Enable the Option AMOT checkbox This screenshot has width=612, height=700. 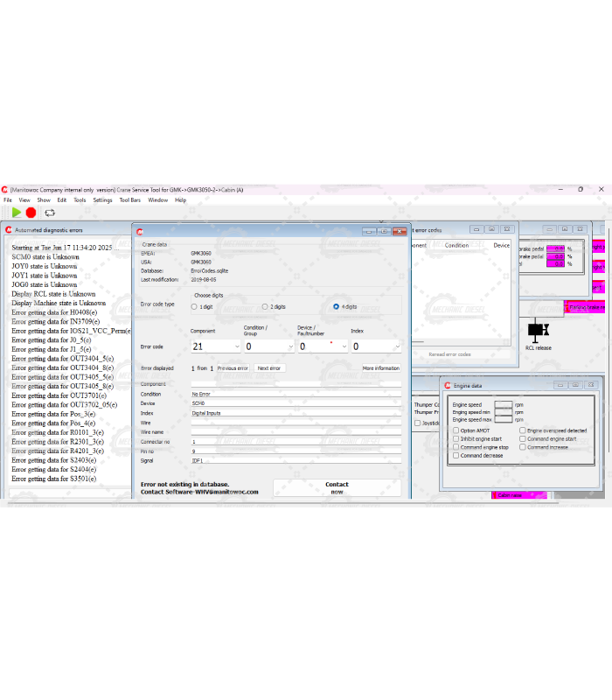456,430
